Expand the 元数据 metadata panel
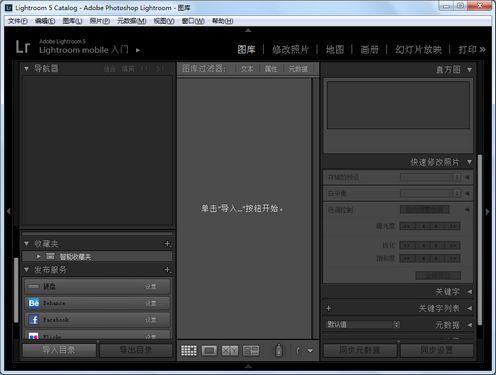496x375 pixels. click(x=470, y=325)
